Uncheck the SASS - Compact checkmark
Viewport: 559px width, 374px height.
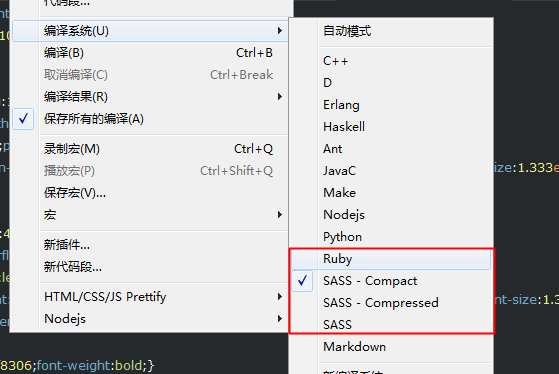coord(302,281)
